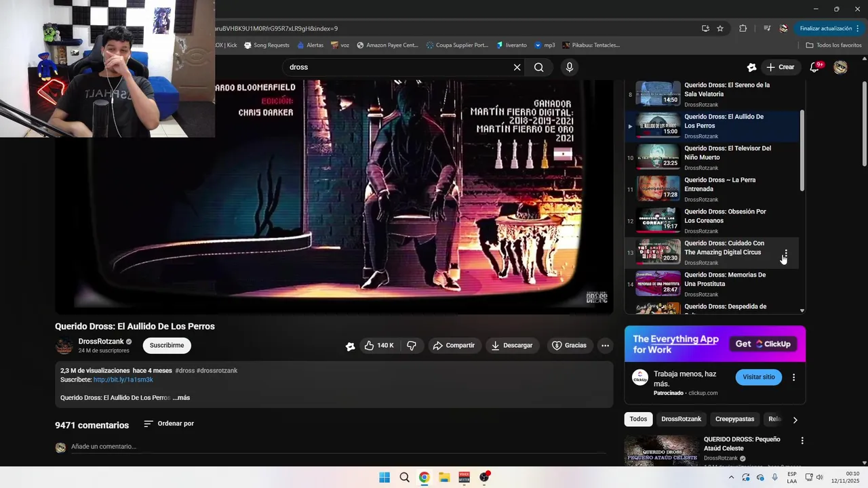
Task: Open OBS Studio from the taskbar
Action: pos(484,477)
